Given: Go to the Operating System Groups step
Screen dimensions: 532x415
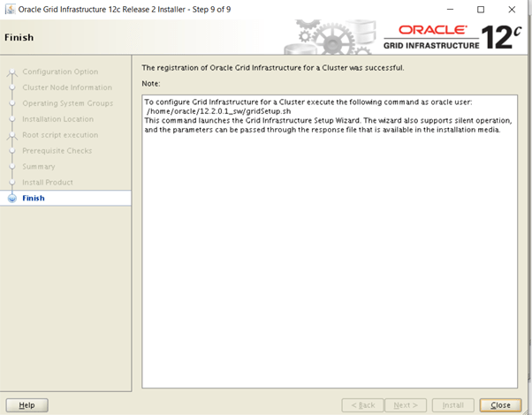Looking at the screenshot, I should pyautogui.click(x=69, y=103).
